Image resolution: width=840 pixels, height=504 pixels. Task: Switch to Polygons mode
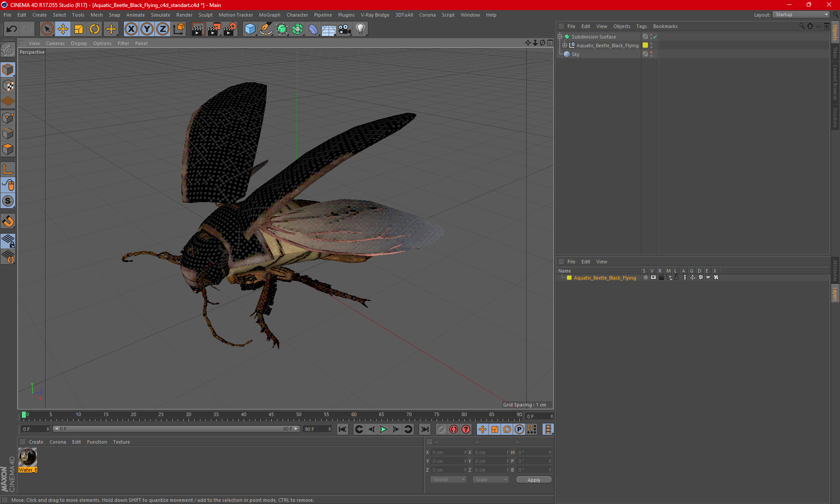pyautogui.click(x=8, y=149)
